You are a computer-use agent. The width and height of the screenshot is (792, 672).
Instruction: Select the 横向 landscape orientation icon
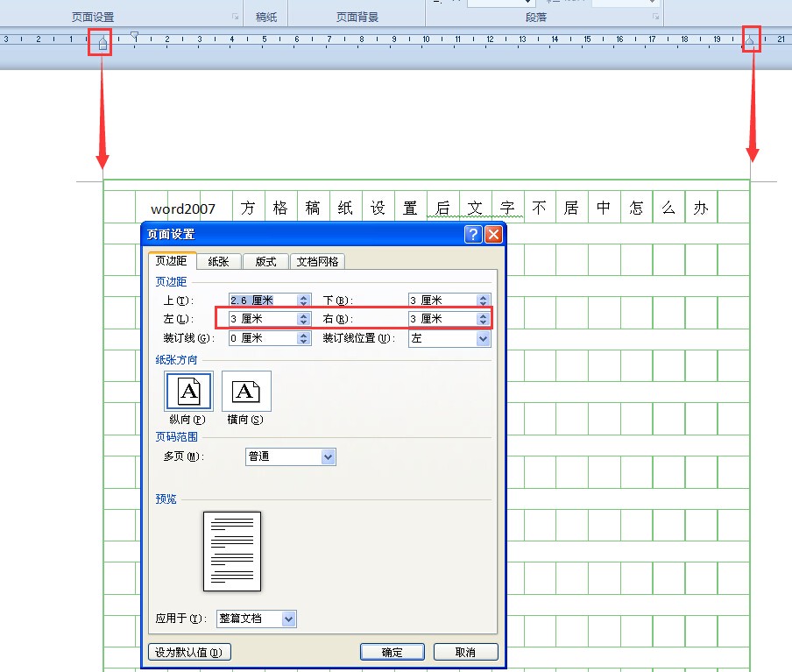point(246,391)
